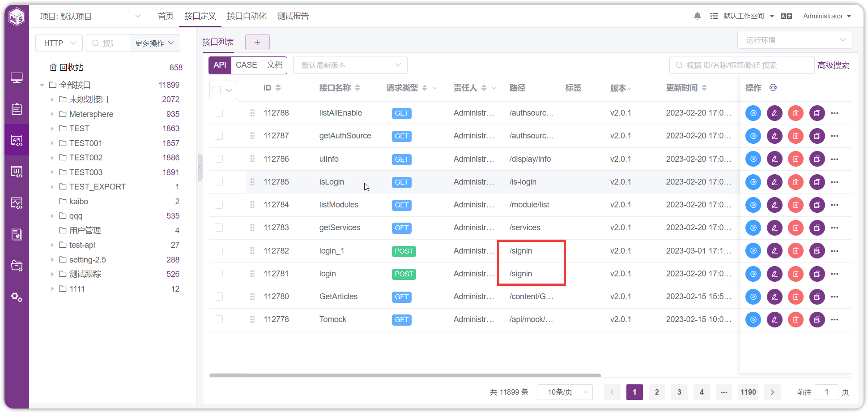Select the checkbox for row 112782
This screenshot has width=868, height=413.
pos(219,250)
